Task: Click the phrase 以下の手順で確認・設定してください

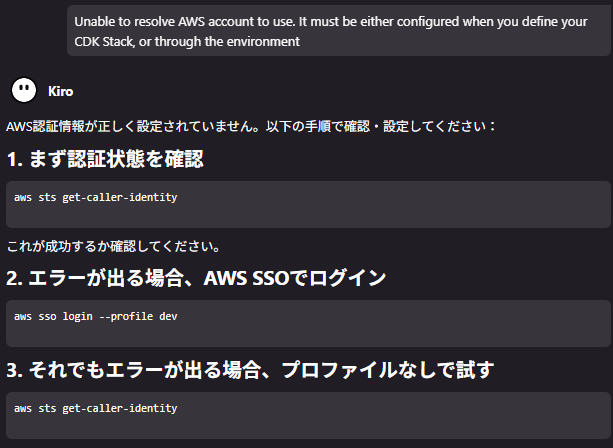Action: coord(380,126)
